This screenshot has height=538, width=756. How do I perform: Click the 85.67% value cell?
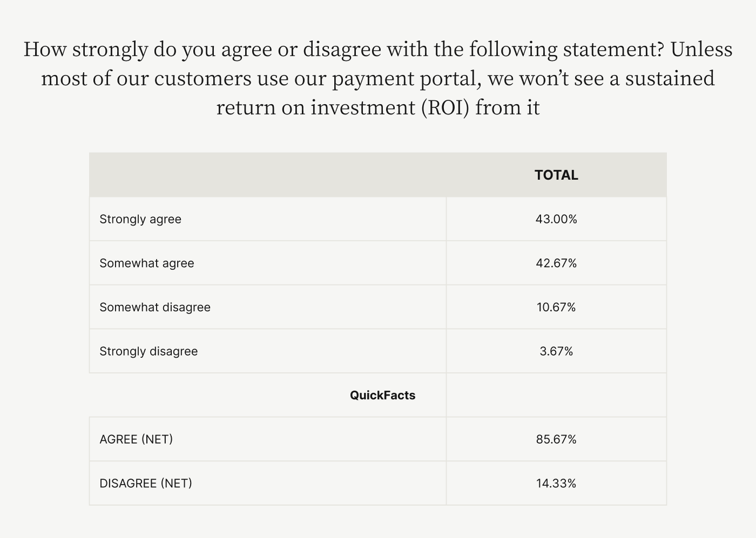(556, 439)
